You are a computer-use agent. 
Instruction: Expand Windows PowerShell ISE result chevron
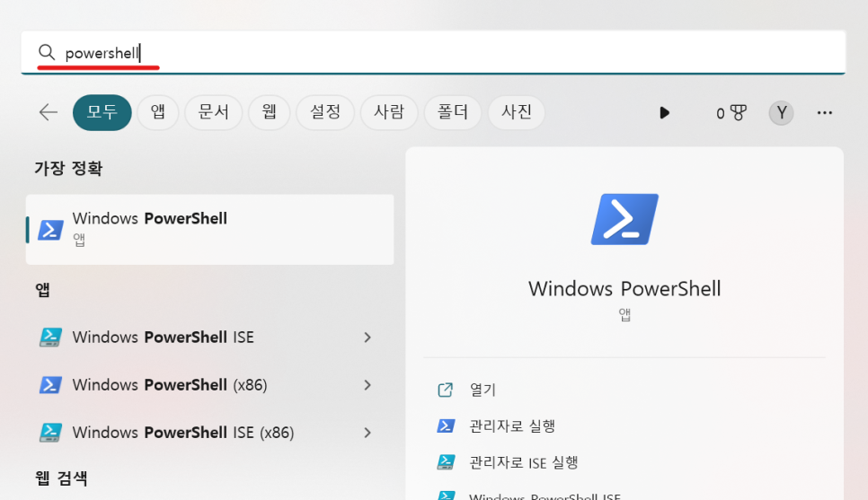(x=367, y=338)
